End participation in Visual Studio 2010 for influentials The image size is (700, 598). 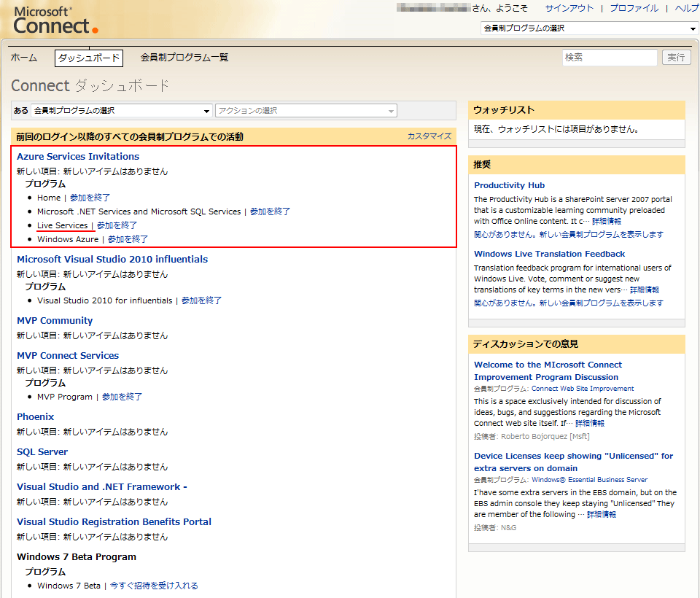201,300
